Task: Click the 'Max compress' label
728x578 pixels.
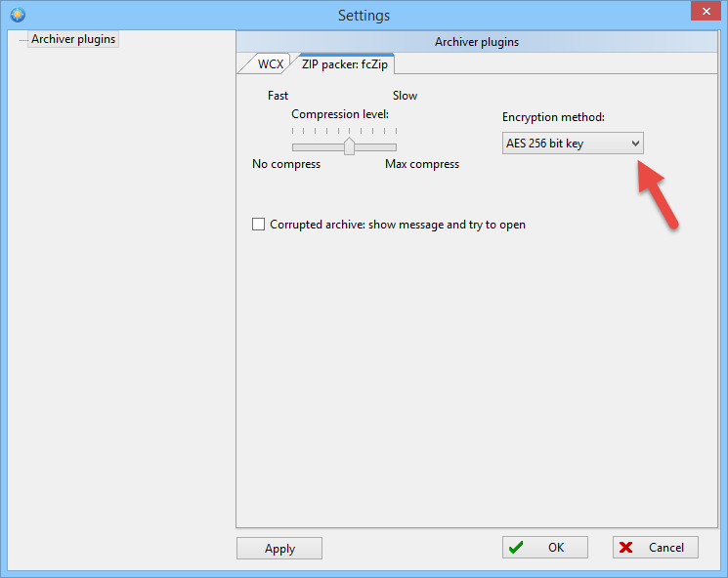Action: [422, 164]
